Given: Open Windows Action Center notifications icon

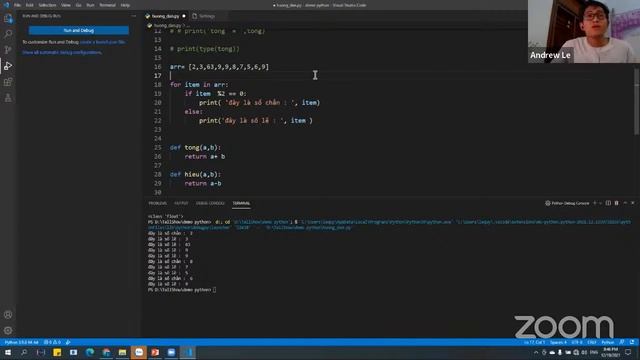Looking at the screenshot, I should (x=628, y=353).
